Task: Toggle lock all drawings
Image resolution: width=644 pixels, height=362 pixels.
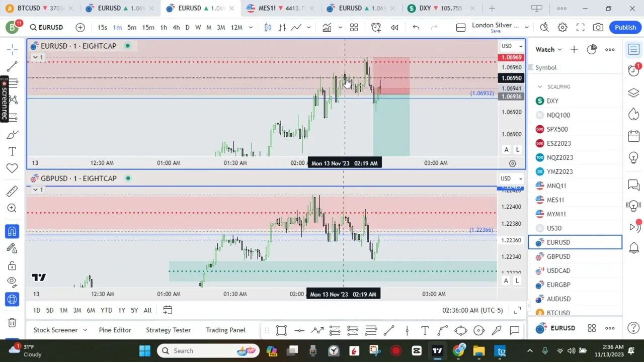Action: click(x=12, y=265)
